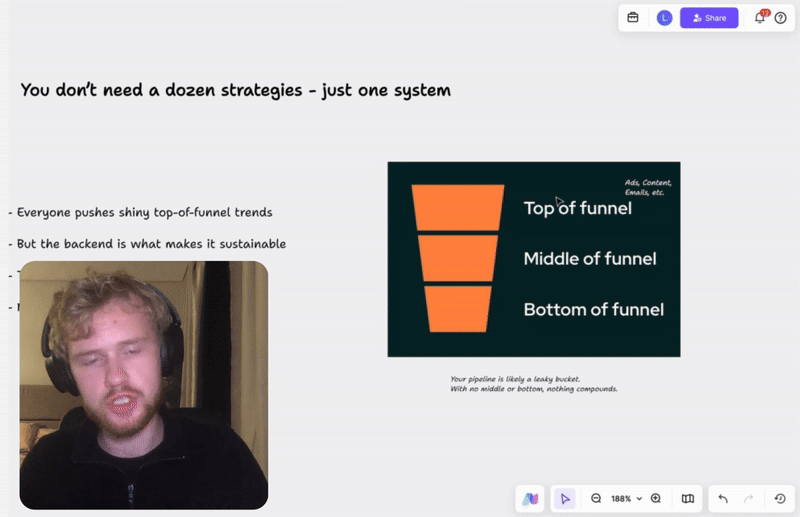Click the presenter webcam video overlay
Image resolution: width=800 pixels, height=517 pixels.
[144, 385]
